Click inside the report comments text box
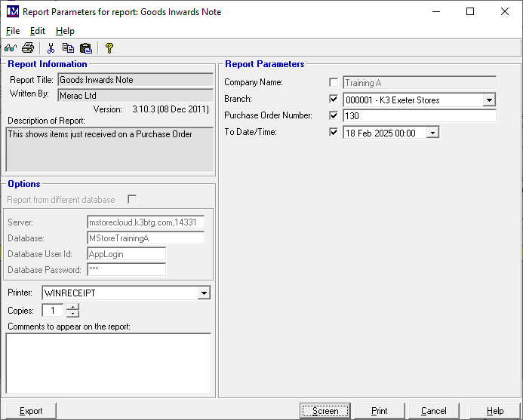Viewport: 523px width, 420px height. [108, 363]
